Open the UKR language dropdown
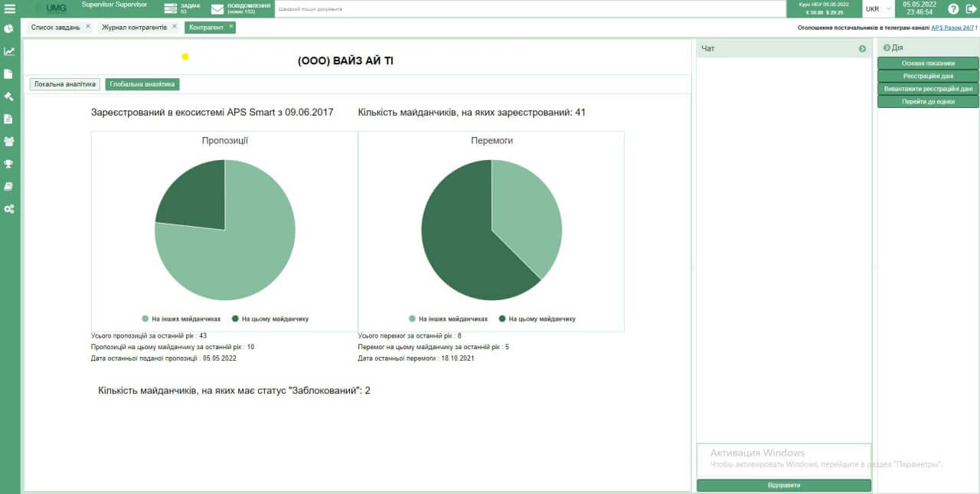This screenshot has width=980, height=494. click(877, 9)
